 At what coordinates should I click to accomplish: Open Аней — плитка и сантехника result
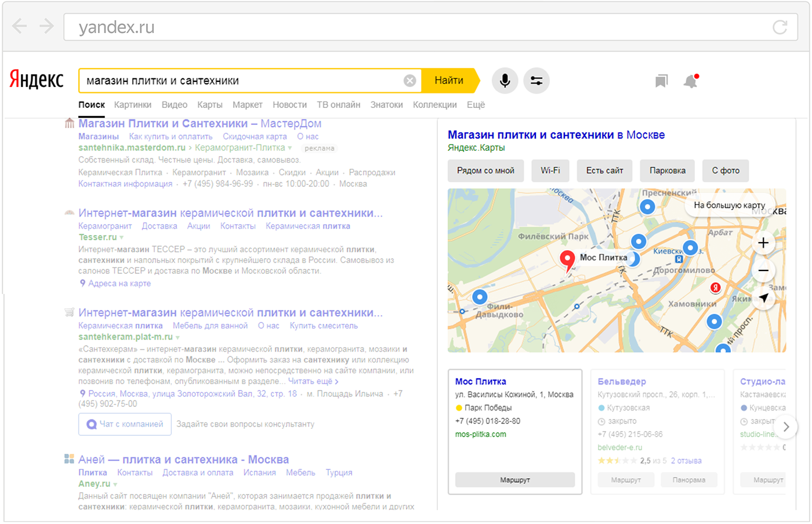184,460
